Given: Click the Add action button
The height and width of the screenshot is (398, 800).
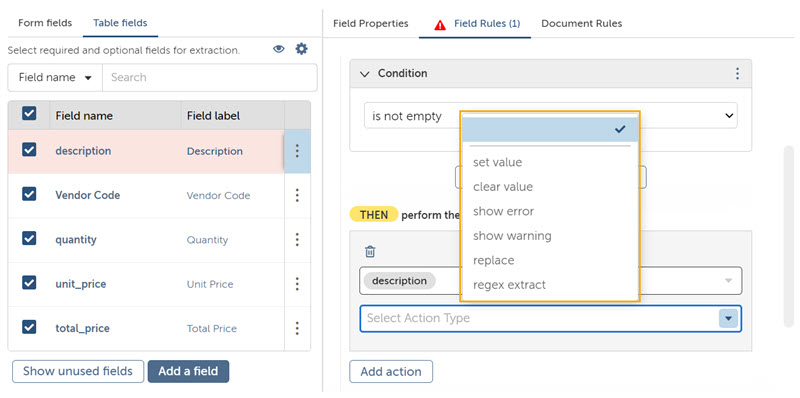Looking at the screenshot, I should coord(391,371).
